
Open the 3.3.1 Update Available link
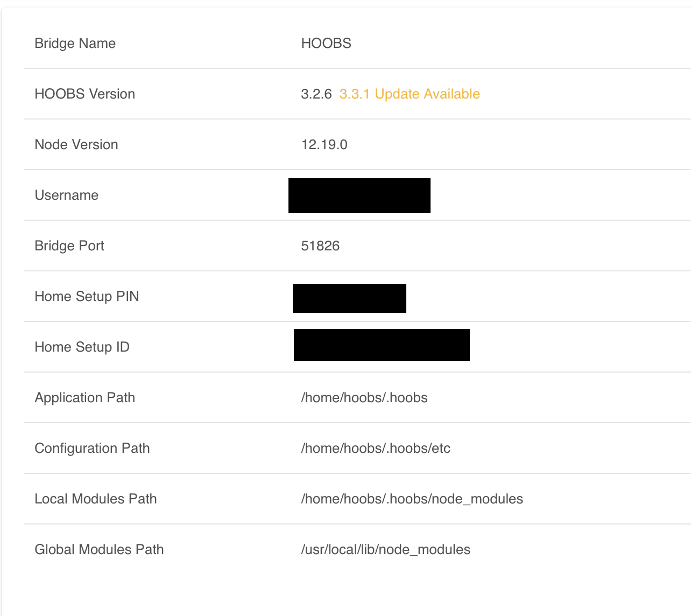click(409, 94)
